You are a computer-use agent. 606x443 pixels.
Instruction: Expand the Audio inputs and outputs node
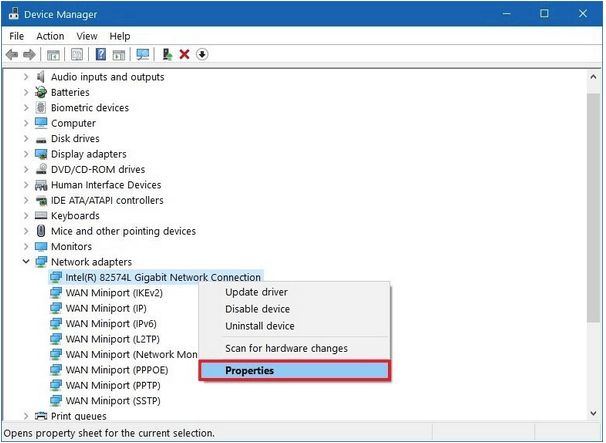(26, 77)
